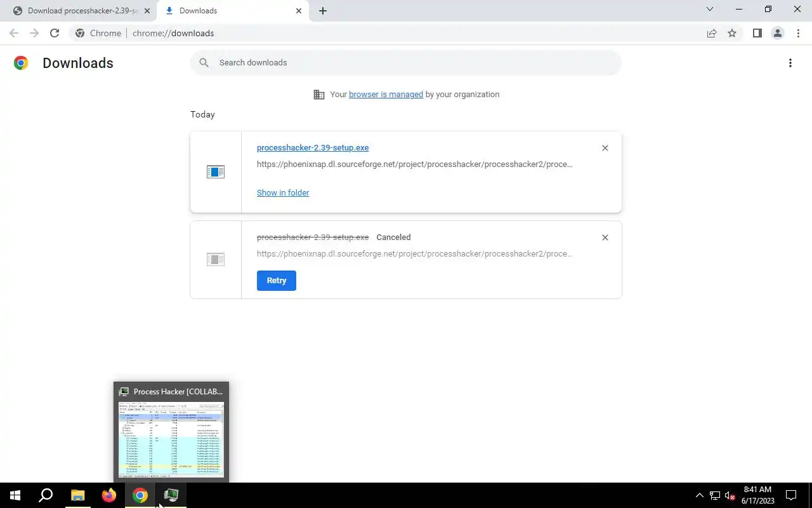
Task: Click the canceled download source URL text
Action: click(415, 253)
